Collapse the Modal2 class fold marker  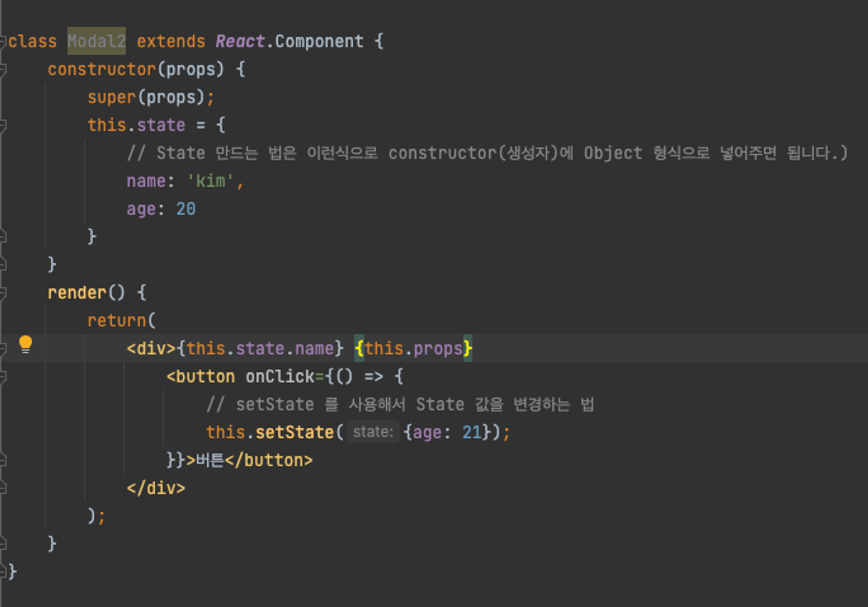(x=2, y=42)
